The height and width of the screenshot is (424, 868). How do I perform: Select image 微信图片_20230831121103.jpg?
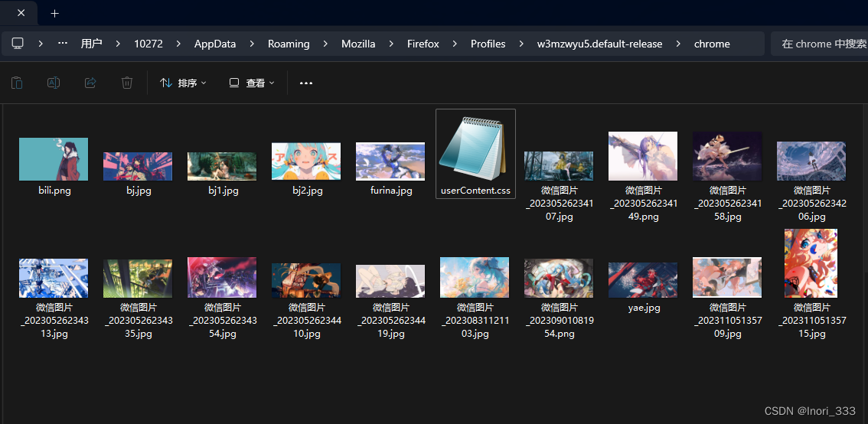[475, 277]
